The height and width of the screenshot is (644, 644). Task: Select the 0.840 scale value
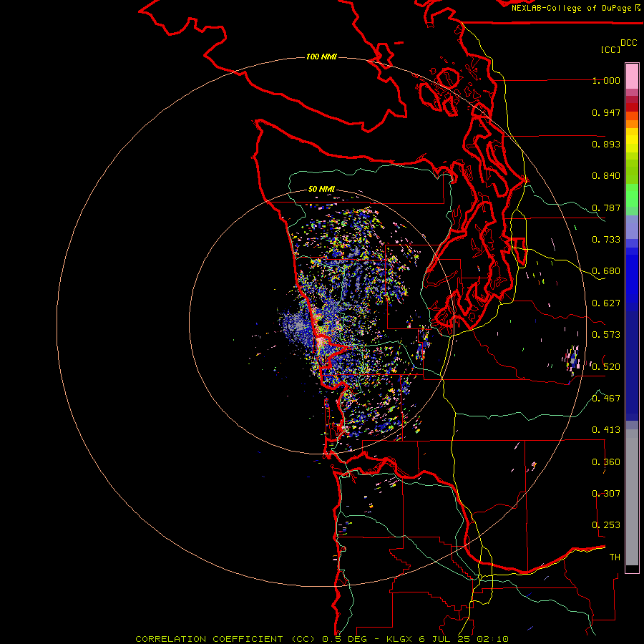606,176
